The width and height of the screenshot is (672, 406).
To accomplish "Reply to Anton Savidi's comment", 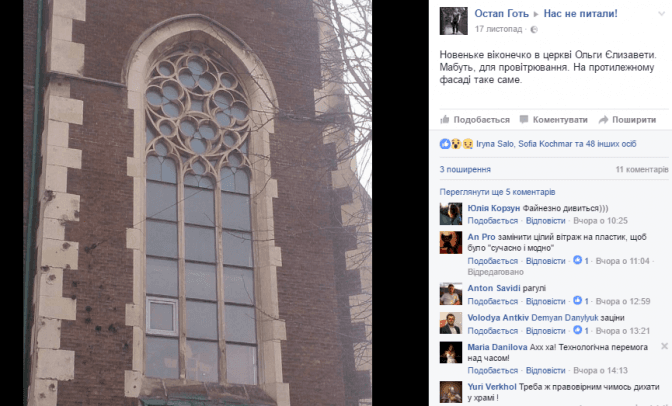I will pos(545,301).
